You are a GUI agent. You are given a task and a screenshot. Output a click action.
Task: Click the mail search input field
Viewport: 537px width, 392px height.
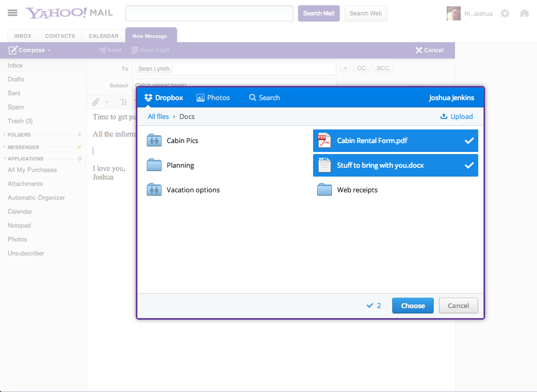(209, 13)
